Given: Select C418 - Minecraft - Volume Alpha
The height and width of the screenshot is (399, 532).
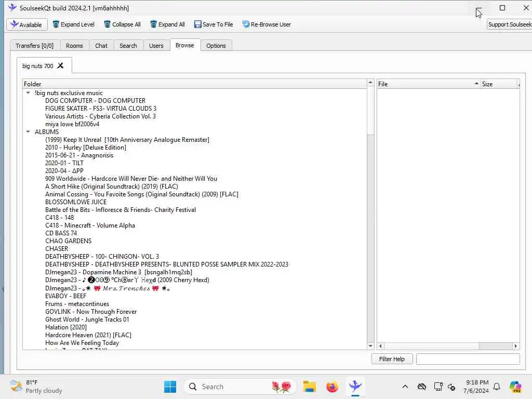Looking at the screenshot, I should tap(90, 225).
